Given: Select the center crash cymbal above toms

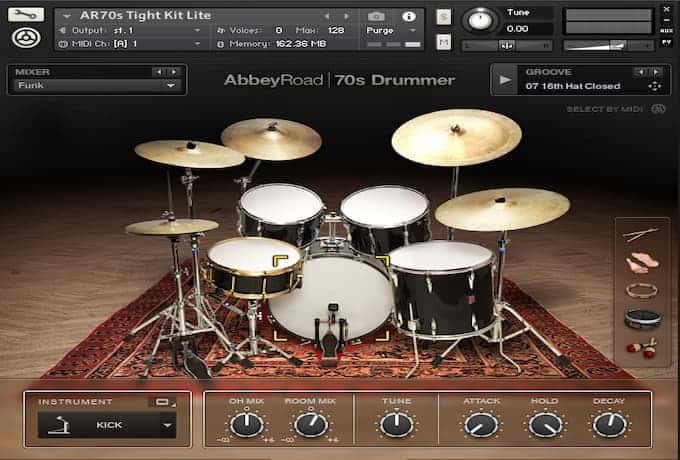Looking at the screenshot, I should click(x=271, y=139).
